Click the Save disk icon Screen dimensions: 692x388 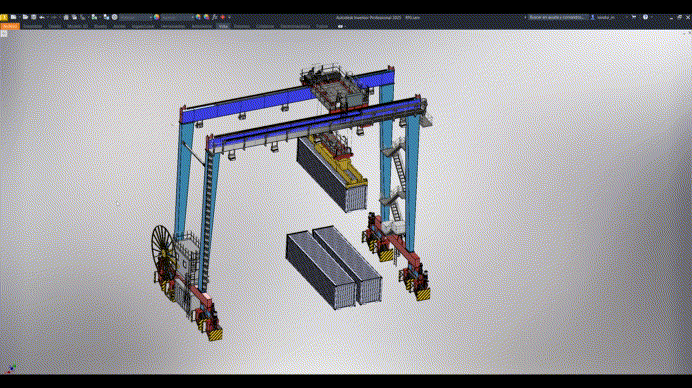click(34, 17)
